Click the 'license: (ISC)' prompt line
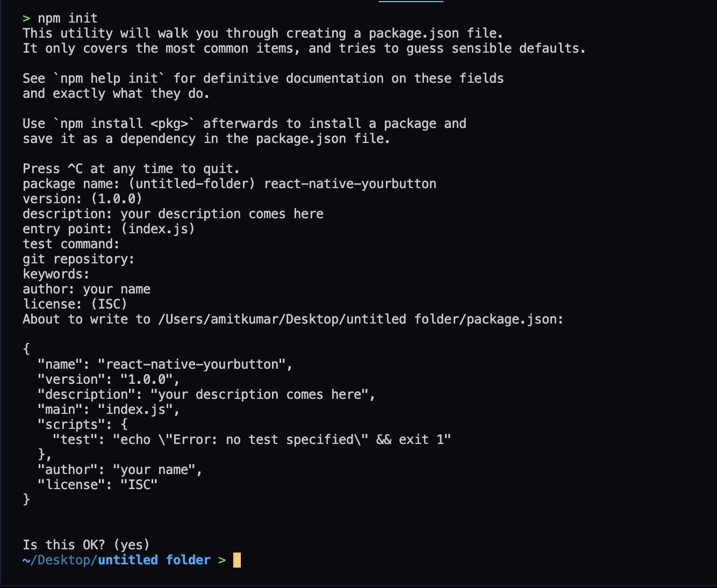 (75, 304)
